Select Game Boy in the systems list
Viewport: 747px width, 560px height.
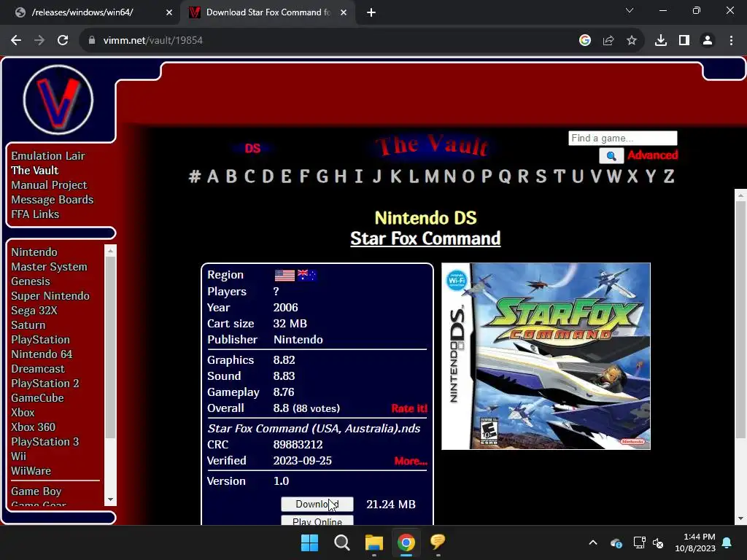click(36, 491)
